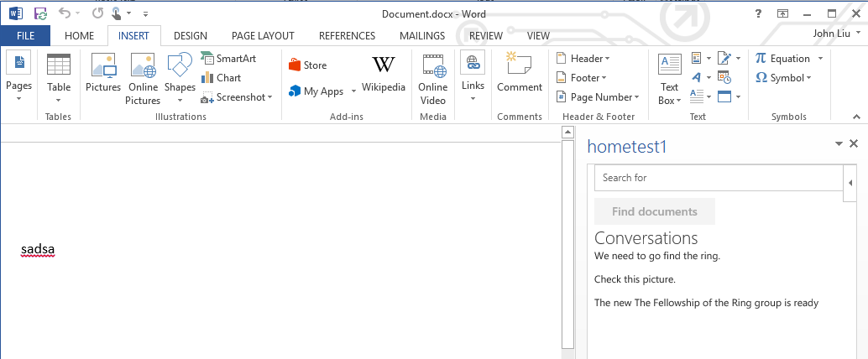Click the Search for input field
The height and width of the screenshot is (359, 868).
tap(718, 178)
